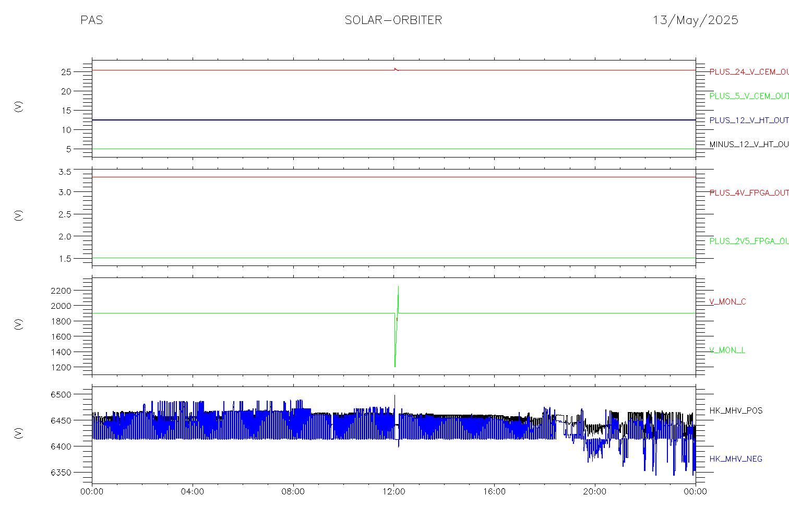Viewport: 789px width, 532px height.
Task: Click the 00:00 start time axis label
Action: pyautogui.click(x=92, y=492)
